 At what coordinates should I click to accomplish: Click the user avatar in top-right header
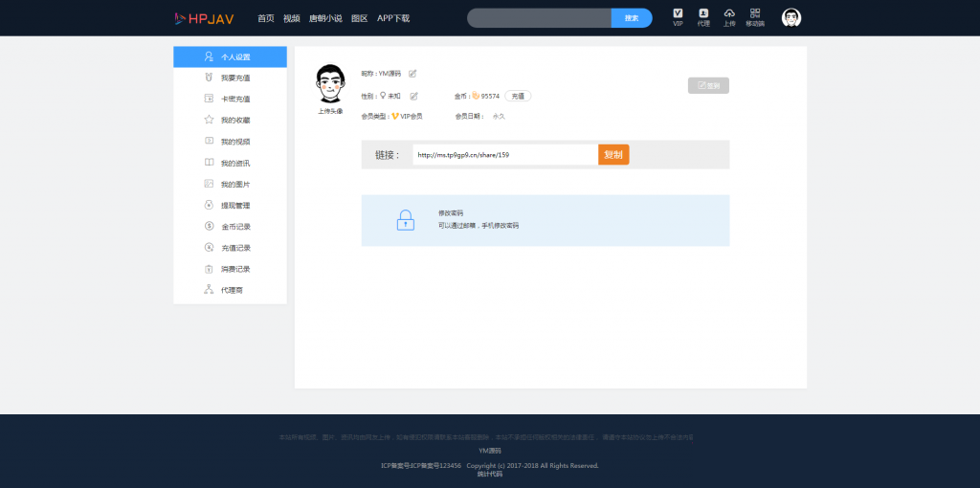[791, 18]
